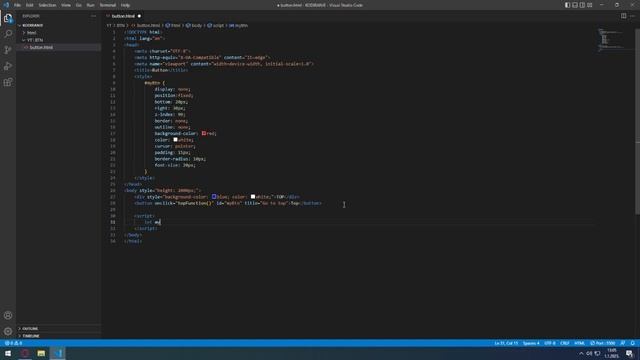Click the UTF-8 encoding status item
Screen dimensions: 640x360
coord(550,343)
